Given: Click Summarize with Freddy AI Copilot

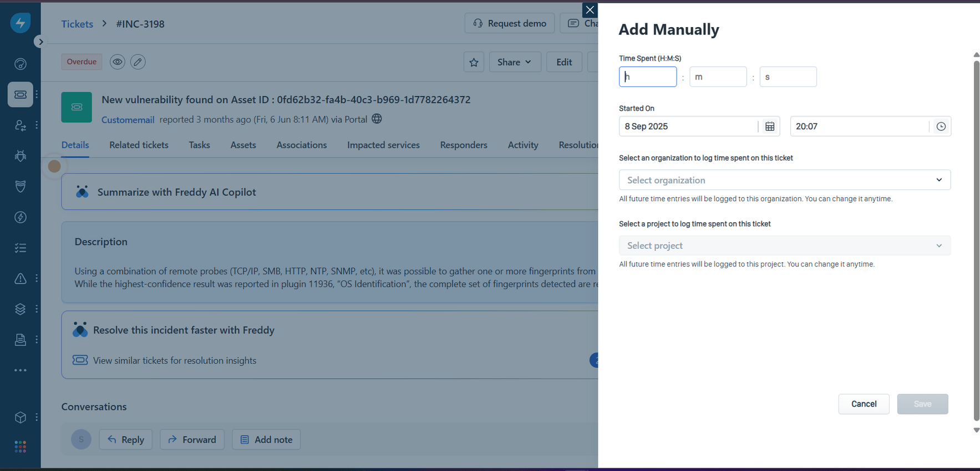Looking at the screenshot, I should pos(176,192).
